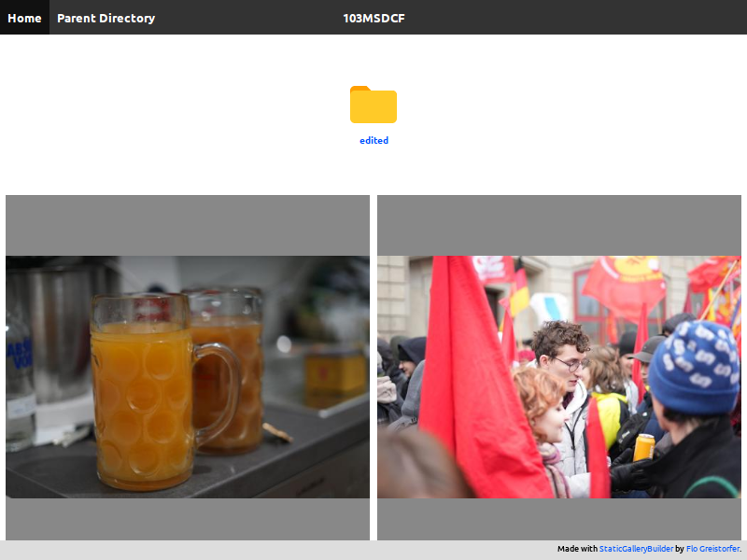Click the dark navigation bar background
The height and width of the screenshot is (560, 747).
(x=560, y=17)
